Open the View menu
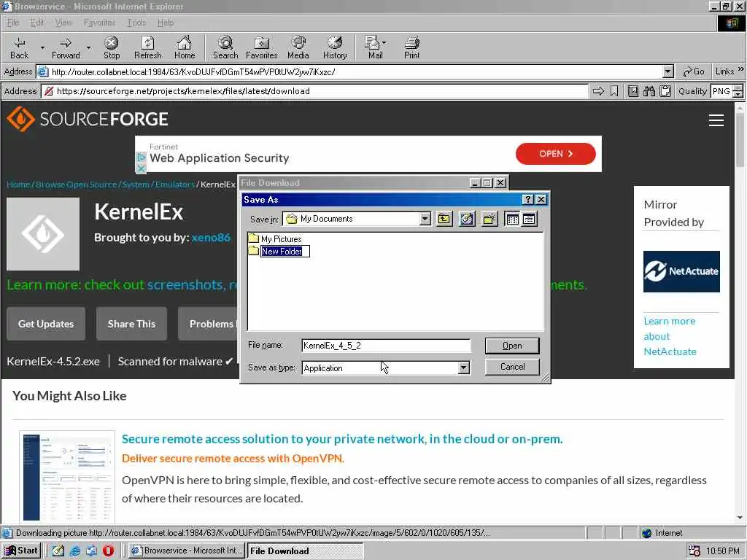Image resolution: width=747 pixels, height=560 pixels. pyautogui.click(x=63, y=23)
